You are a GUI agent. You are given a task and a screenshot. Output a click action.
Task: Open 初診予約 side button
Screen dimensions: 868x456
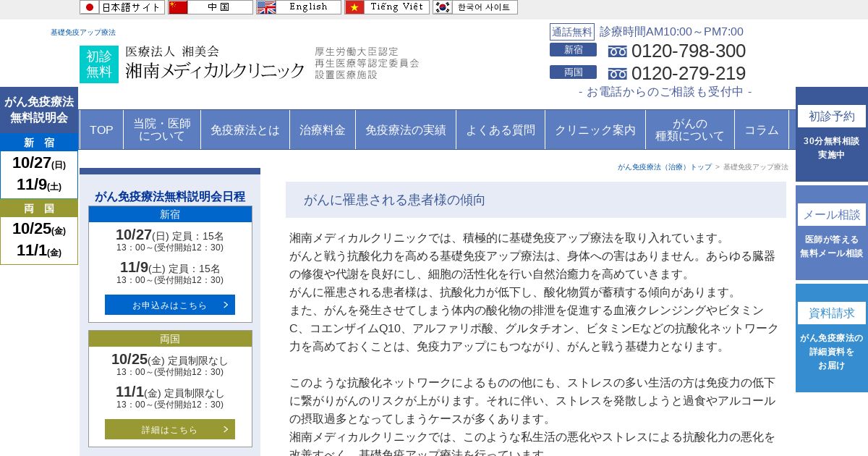tap(832, 135)
